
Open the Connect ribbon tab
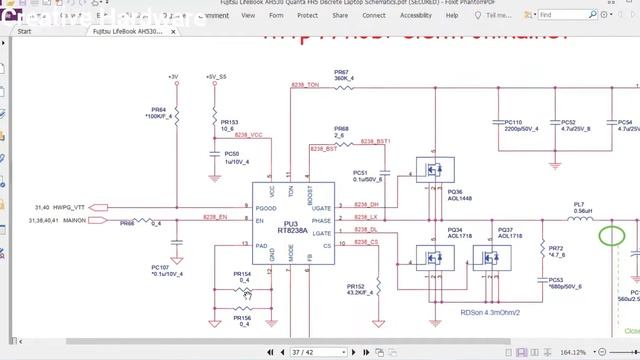coord(374,16)
